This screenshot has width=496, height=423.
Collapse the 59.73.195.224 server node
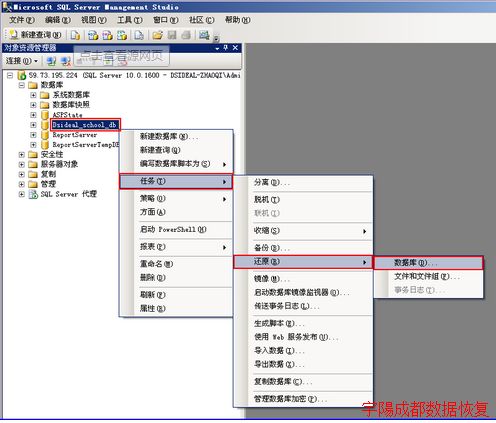click(10, 75)
